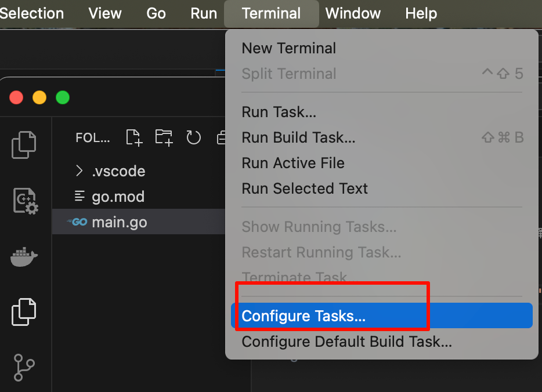This screenshot has width=542, height=392.
Task: Refresh the explorer with the circular arrow icon
Action: (x=193, y=137)
